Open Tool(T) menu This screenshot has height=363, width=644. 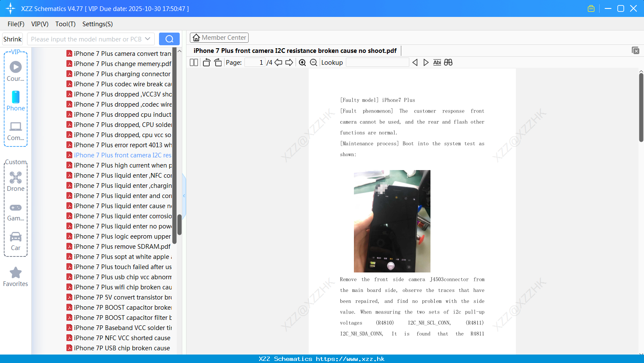[66, 24]
